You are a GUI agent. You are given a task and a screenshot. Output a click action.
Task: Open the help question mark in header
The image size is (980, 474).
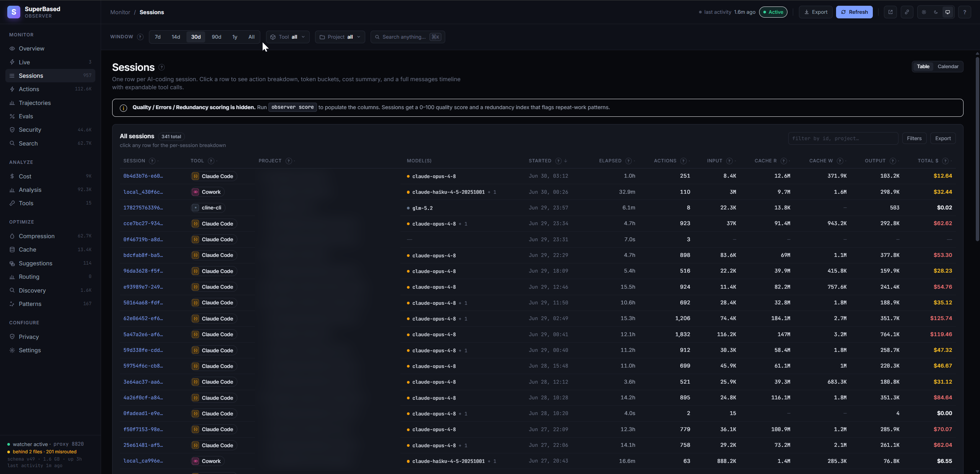click(965, 12)
